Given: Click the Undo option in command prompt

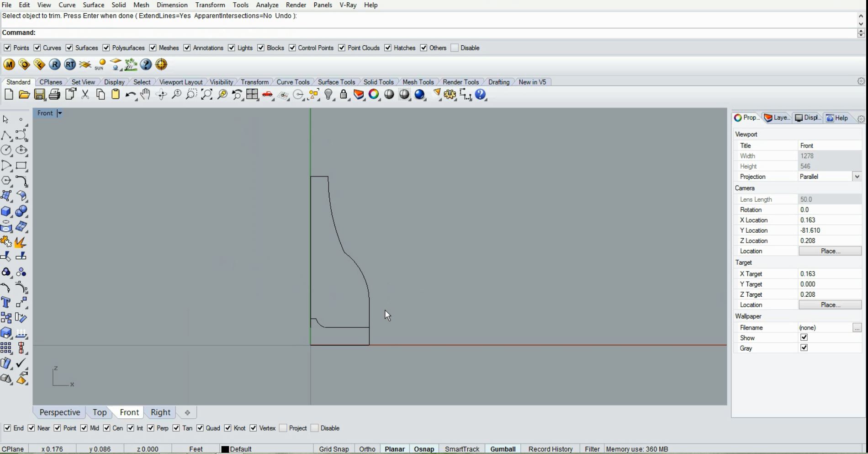Looking at the screenshot, I should tap(283, 16).
